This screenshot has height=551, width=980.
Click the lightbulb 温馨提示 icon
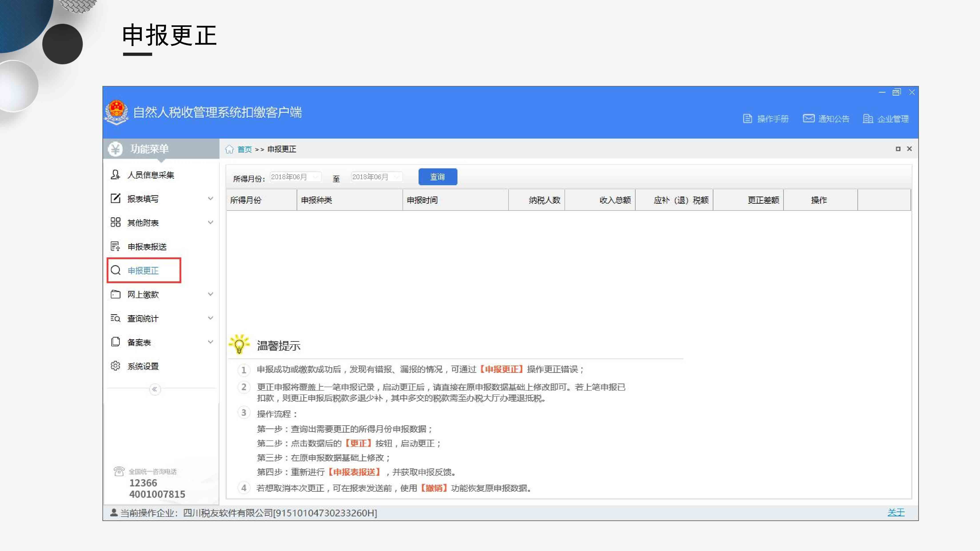239,344
